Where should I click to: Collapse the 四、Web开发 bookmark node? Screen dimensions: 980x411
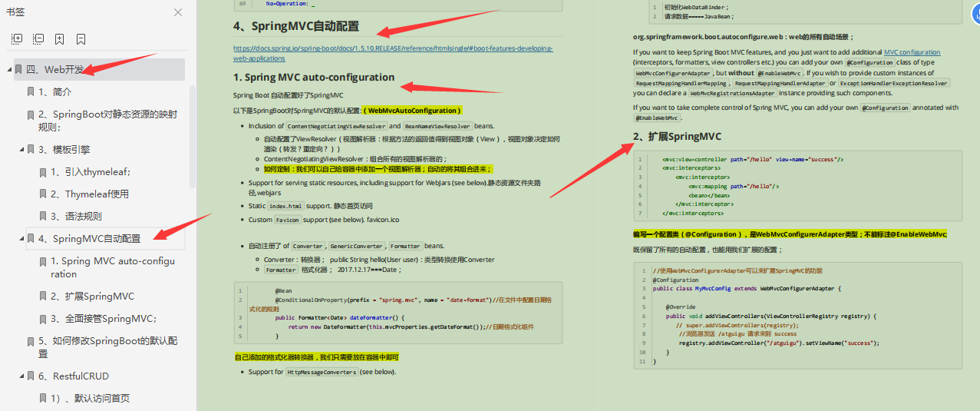(x=8, y=70)
